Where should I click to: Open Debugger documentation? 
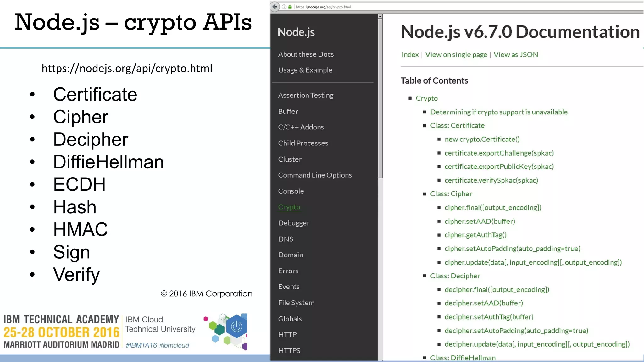(x=294, y=223)
